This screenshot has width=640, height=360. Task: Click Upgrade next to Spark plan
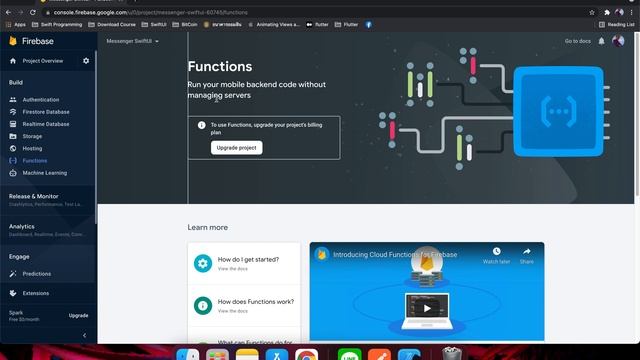78,316
